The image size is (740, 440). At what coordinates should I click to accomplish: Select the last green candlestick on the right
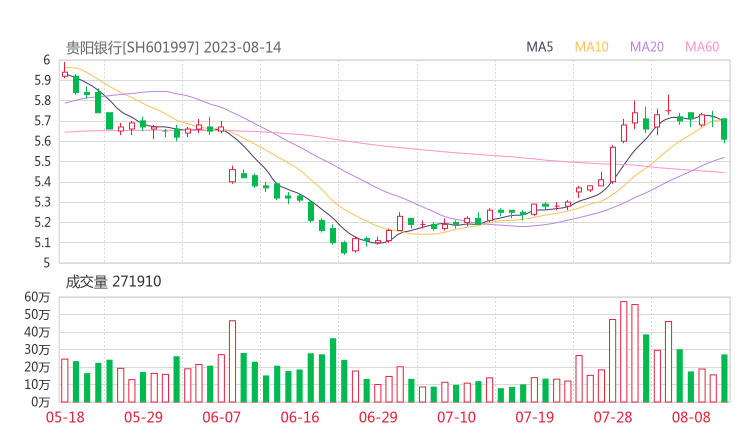click(724, 129)
